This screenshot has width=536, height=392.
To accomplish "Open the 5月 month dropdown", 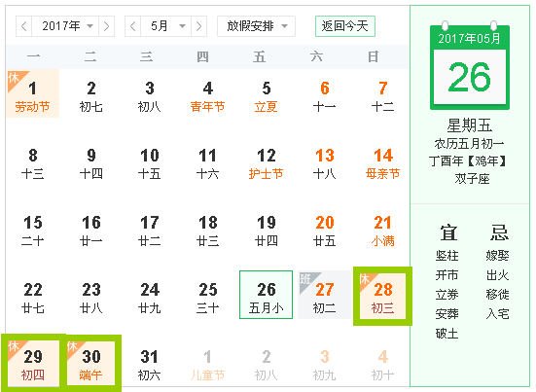I will click(166, 26).
